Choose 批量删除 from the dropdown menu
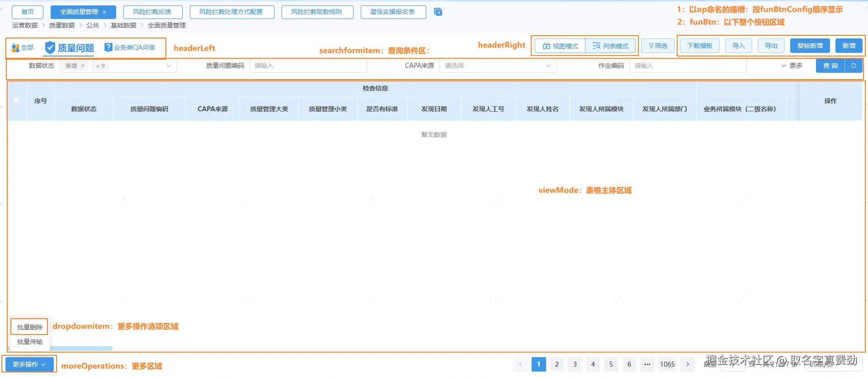 pyautogui.click(x=30, y=327)
